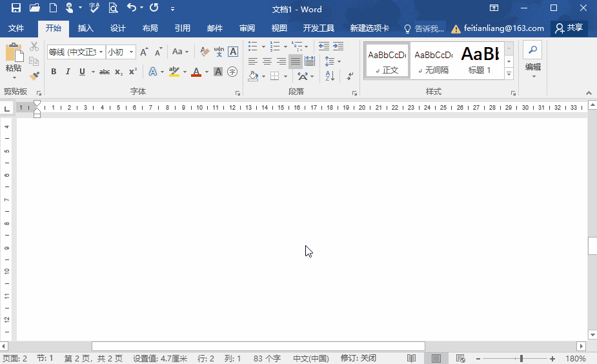Click the Print Preview icon in quick access

coord(113,8)
